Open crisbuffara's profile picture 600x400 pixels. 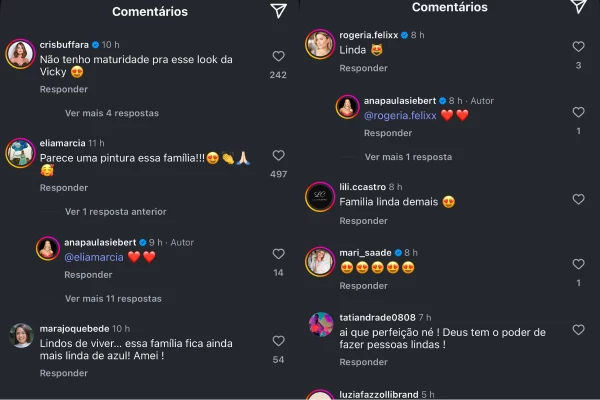coord(20,54)
